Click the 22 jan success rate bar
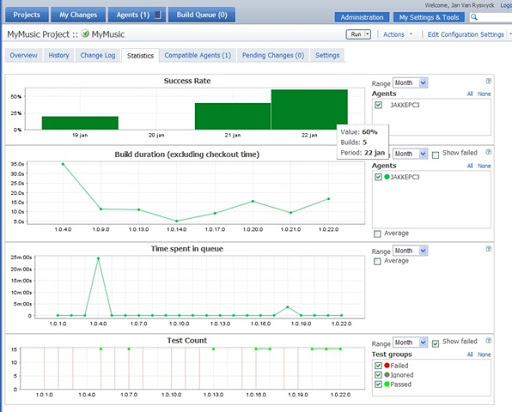Viewport: 512px width, 412px height. pyautogui.click(x=309, y=109)
